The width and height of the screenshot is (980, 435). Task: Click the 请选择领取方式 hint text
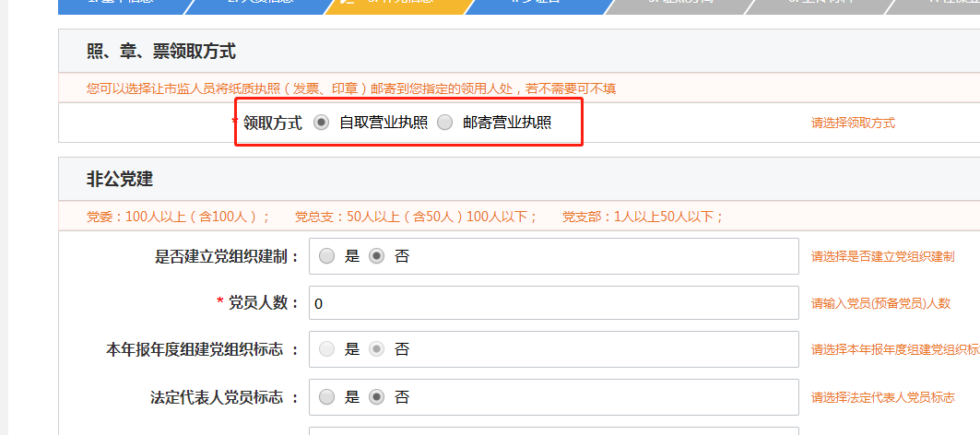[x=853, y=123]
